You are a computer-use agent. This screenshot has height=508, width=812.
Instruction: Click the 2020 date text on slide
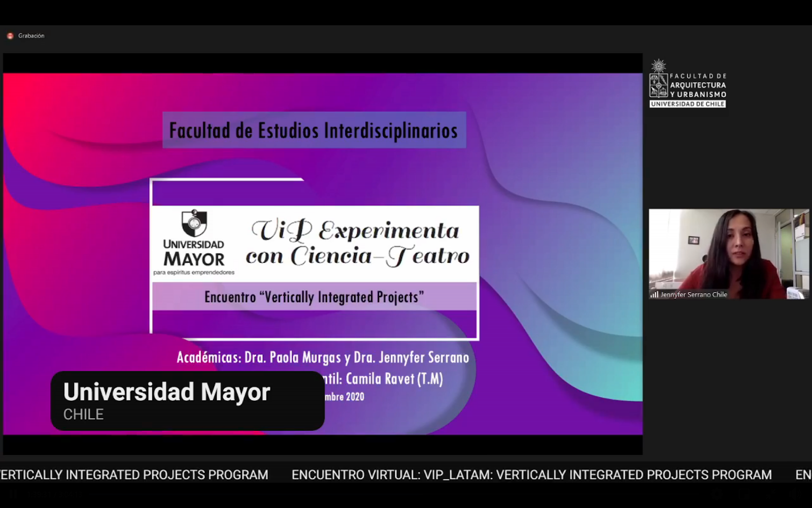click(355, 397)
